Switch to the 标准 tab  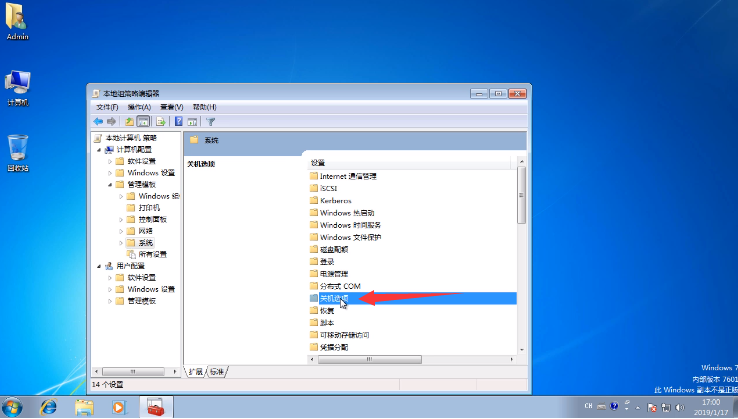click(x=217, y=372)
